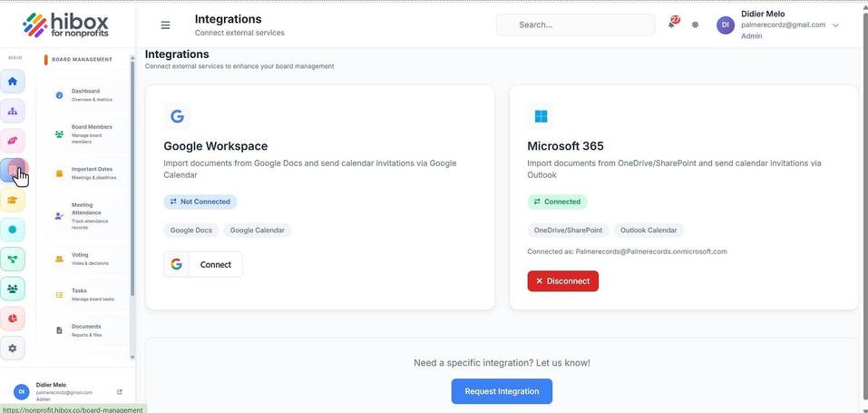Open Documents Reports & files menu item
Image resolution: width=868 pixels, height=413 pixels.
86,330
